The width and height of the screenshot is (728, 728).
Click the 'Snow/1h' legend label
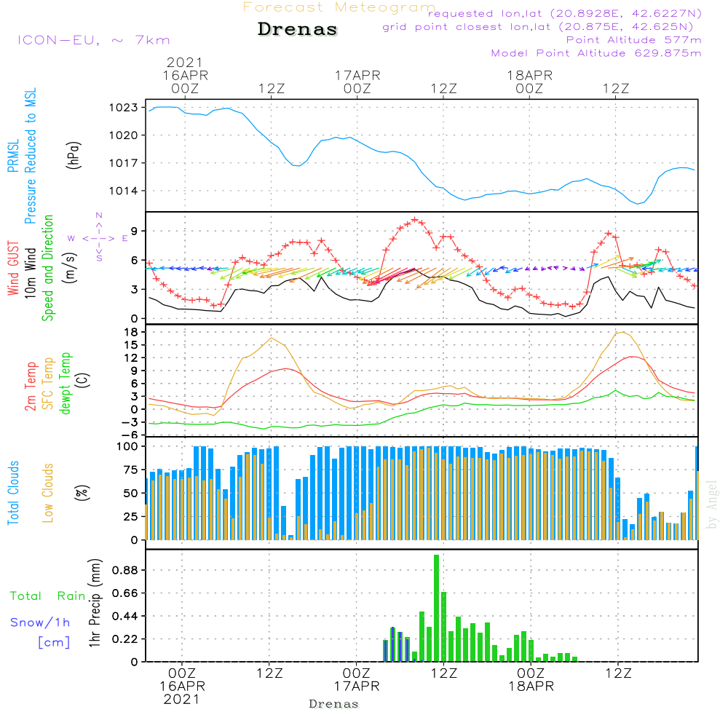[x=40, y=622]
